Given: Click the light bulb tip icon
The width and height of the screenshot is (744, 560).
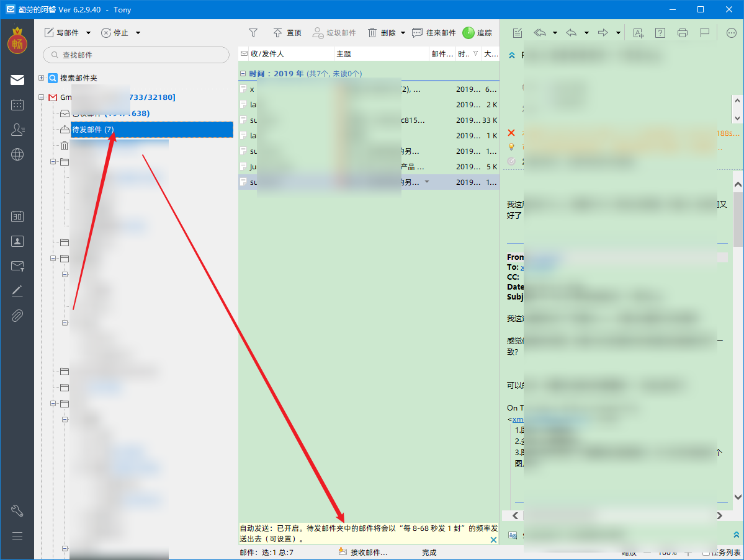Looking at the screenshot, I should point(511,147).
